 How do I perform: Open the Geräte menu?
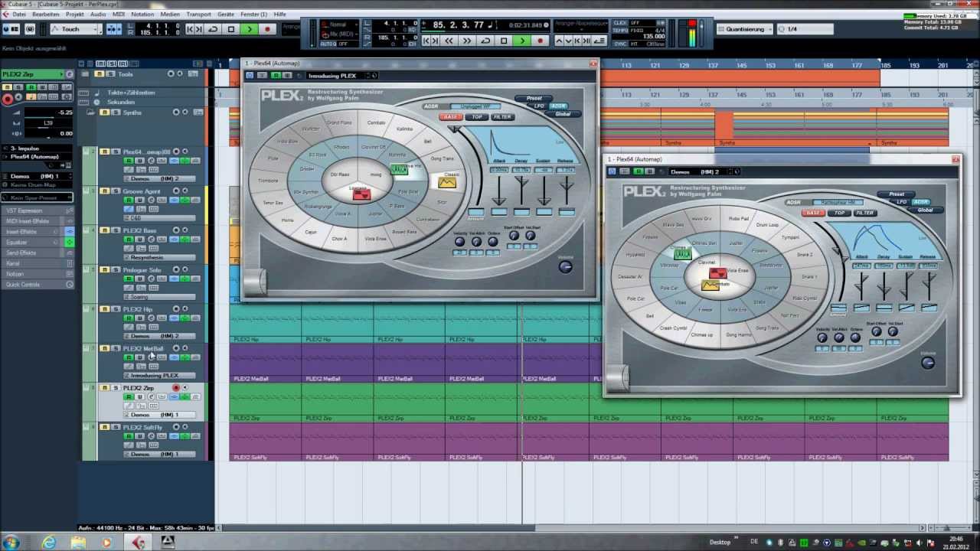(226, 15)
